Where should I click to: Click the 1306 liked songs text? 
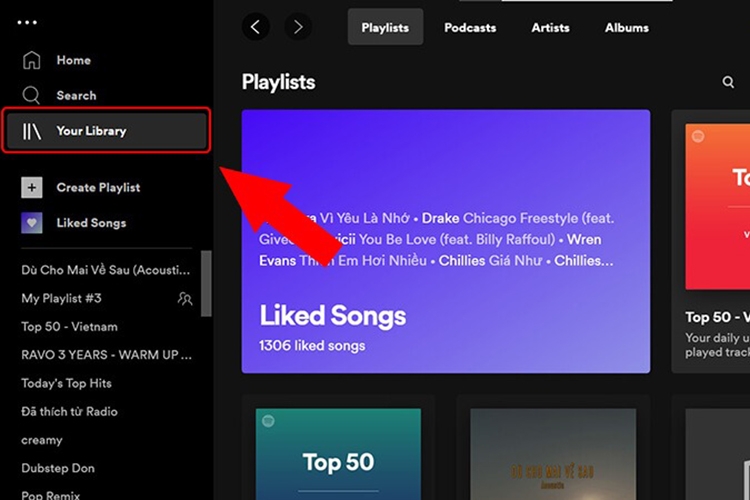(x=312, y=345)
